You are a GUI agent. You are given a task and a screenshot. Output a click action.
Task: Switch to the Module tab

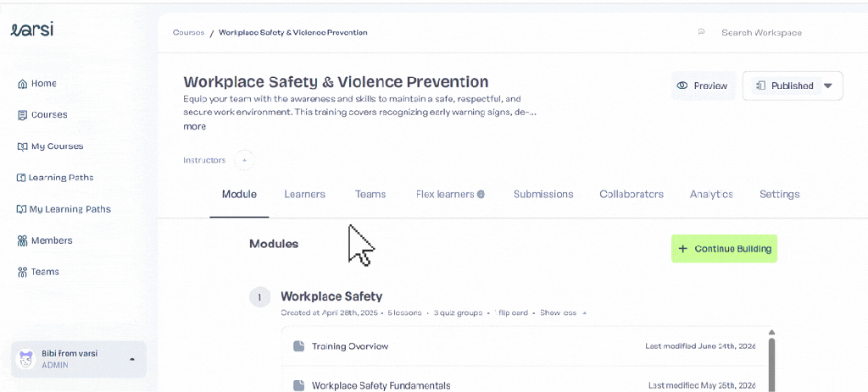(239, 195)
